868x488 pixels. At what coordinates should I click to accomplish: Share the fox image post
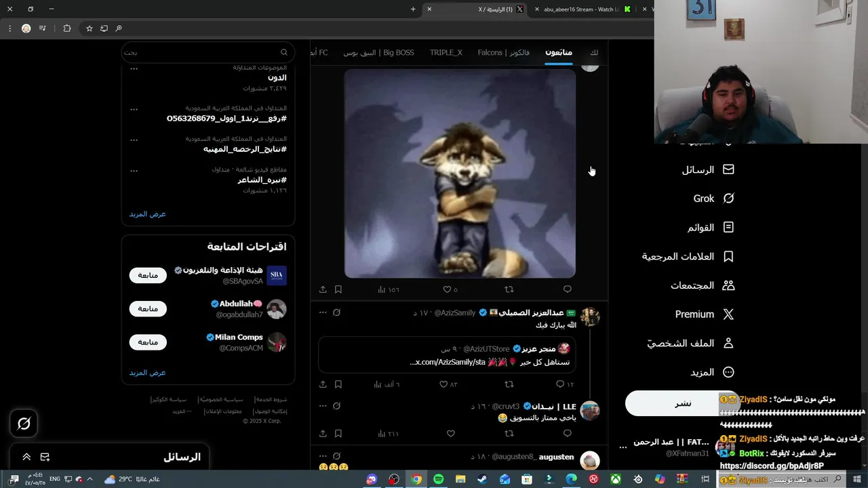click(323, 289)
